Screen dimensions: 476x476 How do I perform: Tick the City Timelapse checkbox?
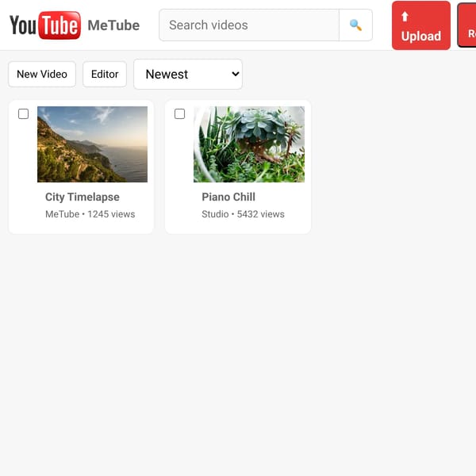[x=23, y=113]
